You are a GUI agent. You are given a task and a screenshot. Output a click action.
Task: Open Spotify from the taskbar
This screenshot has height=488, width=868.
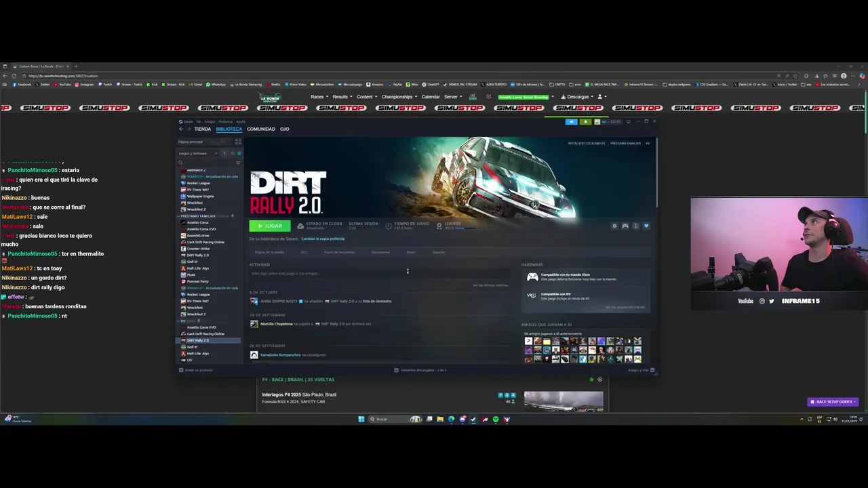click(x=496, y=419)
